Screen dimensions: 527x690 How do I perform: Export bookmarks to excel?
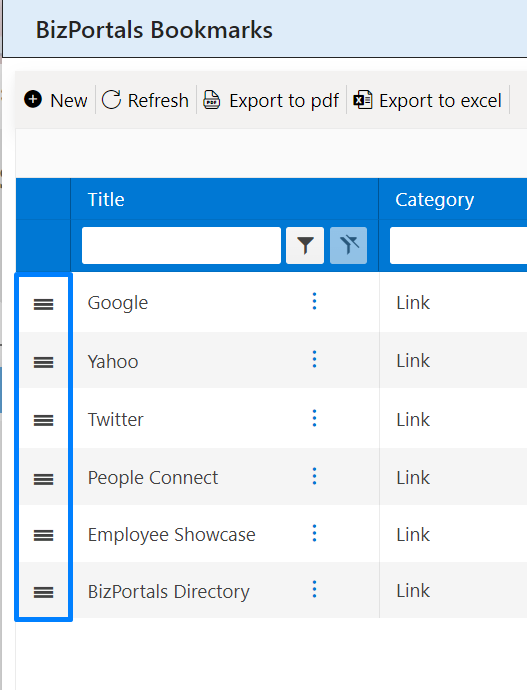tap(428, 100)
